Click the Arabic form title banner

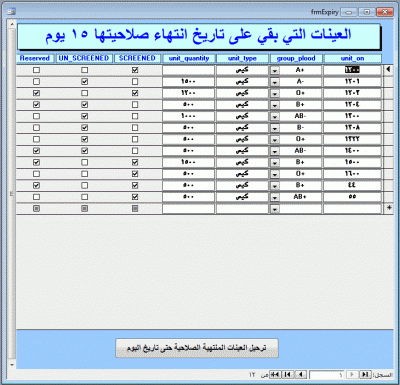[199, 36]
